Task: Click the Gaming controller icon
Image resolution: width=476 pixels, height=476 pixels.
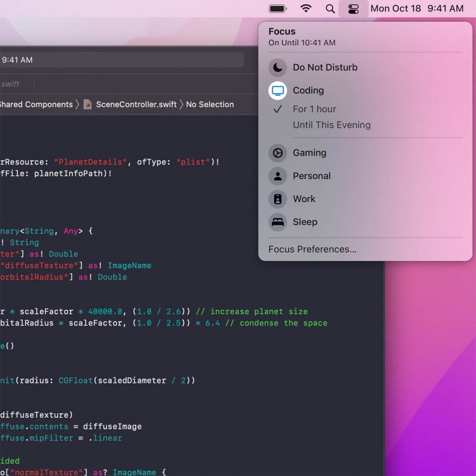Action: click(x=278, y=153)
